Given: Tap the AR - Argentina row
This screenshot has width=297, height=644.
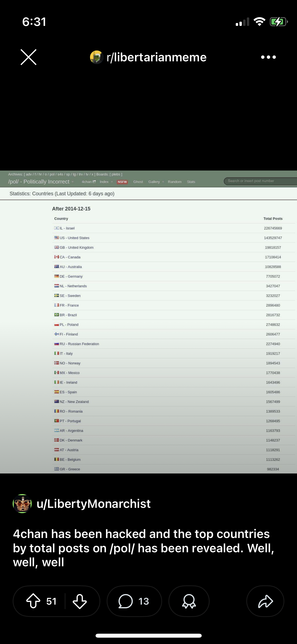Looking at the screenshot, I should 174,431.
